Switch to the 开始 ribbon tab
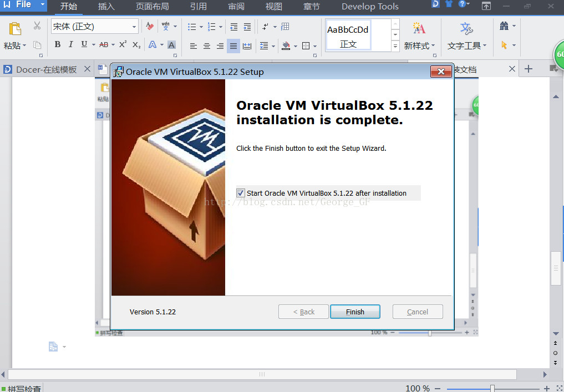 point(69,7)
